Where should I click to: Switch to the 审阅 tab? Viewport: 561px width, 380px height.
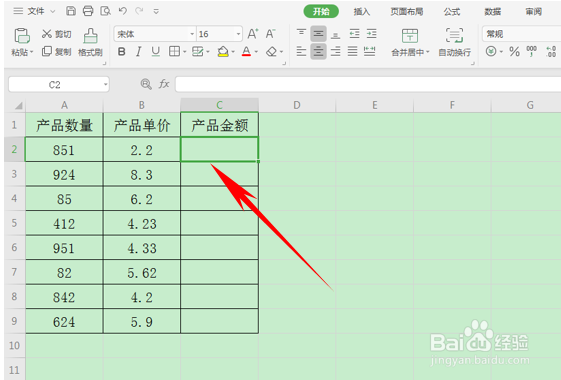click(533, 12)
